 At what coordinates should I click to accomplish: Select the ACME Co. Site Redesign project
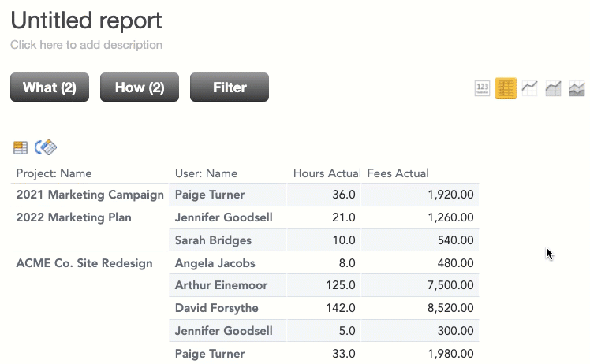click(x=84, y=263)
